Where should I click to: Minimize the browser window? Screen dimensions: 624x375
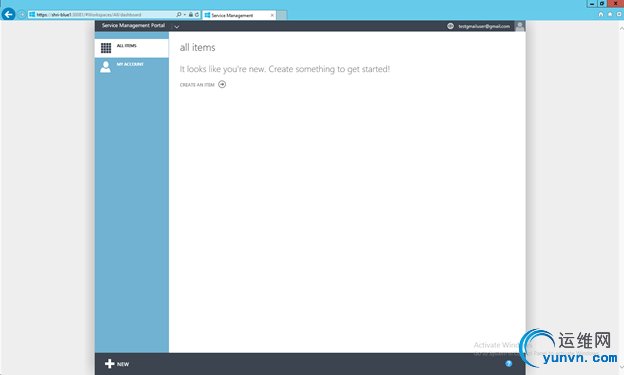coord(592,4)
